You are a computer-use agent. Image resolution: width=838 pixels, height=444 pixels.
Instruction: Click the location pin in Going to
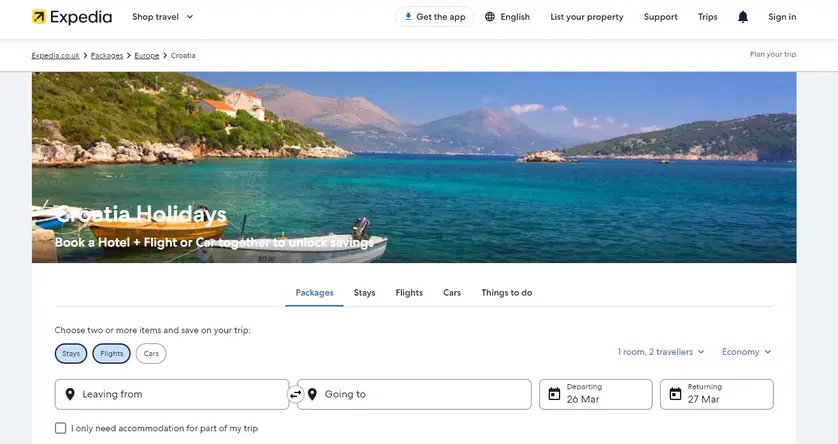[x=312, y=394]
